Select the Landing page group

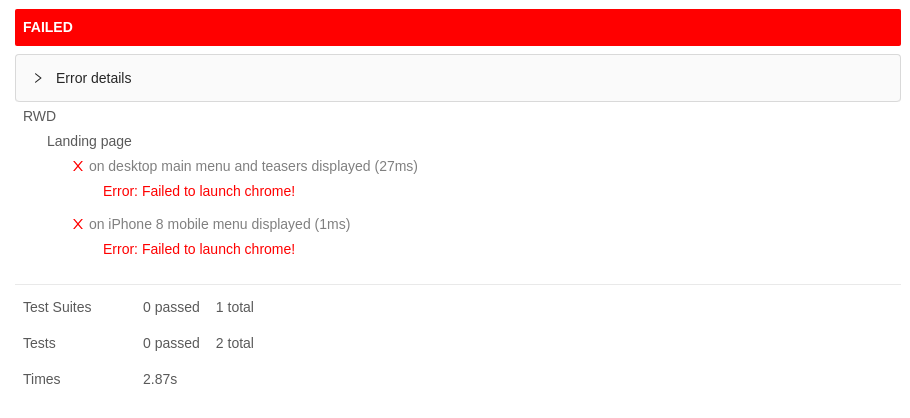89,141
